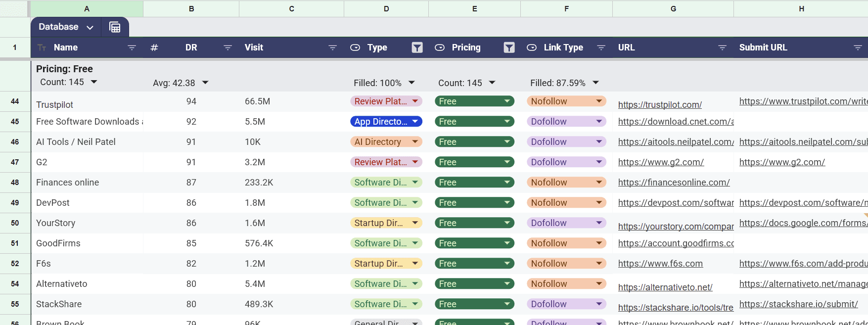Select column D header
Screen dimensions: 868x325
point(386,8)
